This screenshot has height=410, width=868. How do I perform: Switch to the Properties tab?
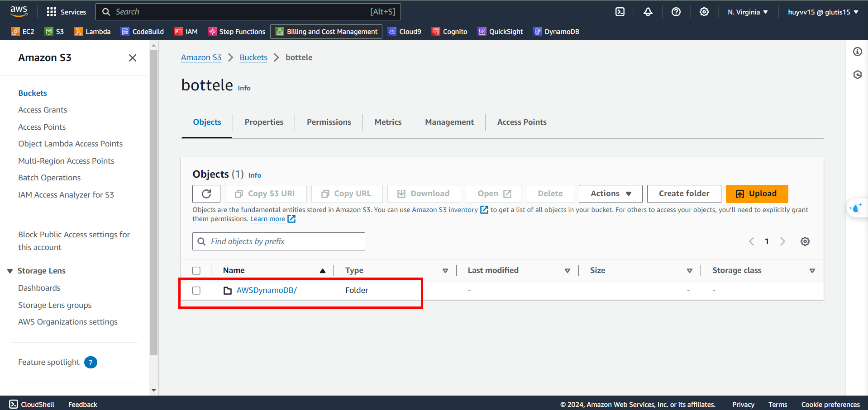(x=264, y=122)
